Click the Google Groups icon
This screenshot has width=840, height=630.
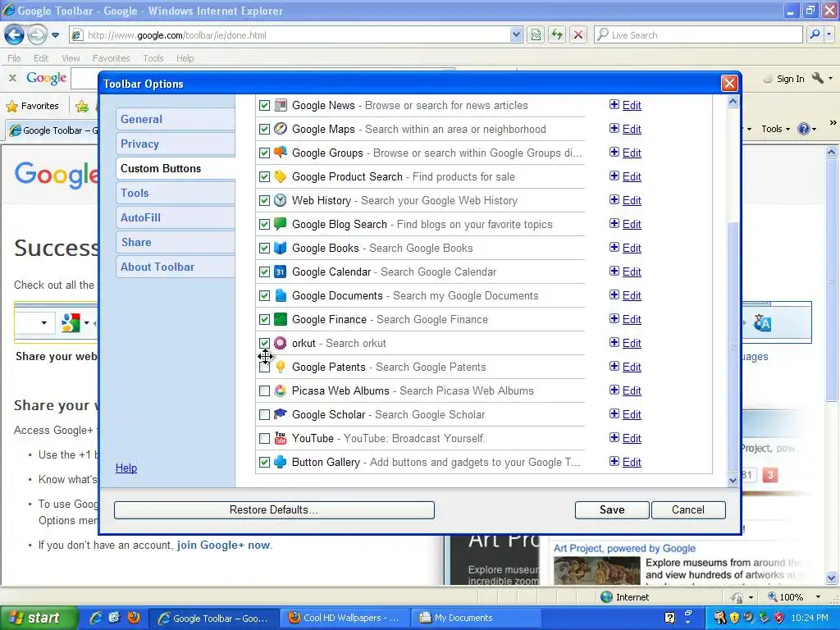pos(281,152)
